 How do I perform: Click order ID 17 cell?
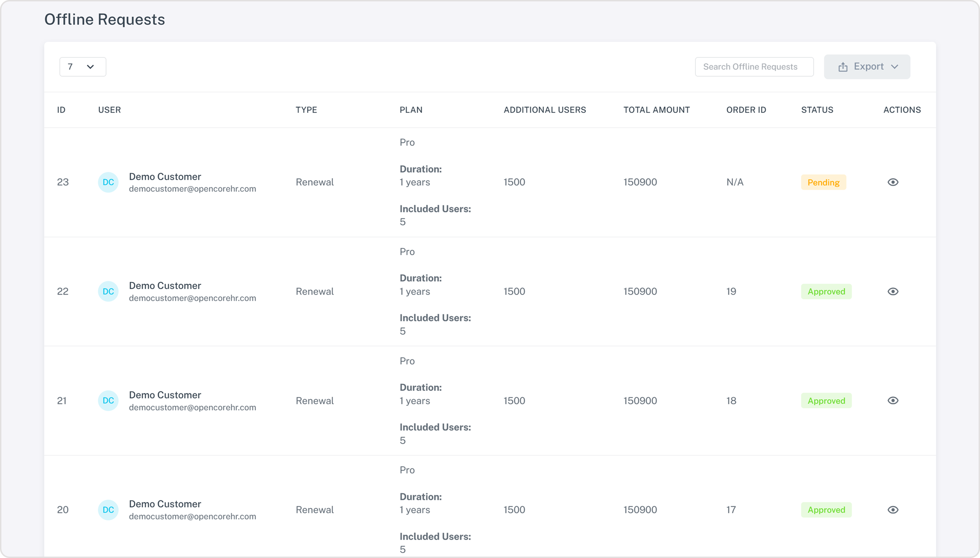(x=731, y=510)
